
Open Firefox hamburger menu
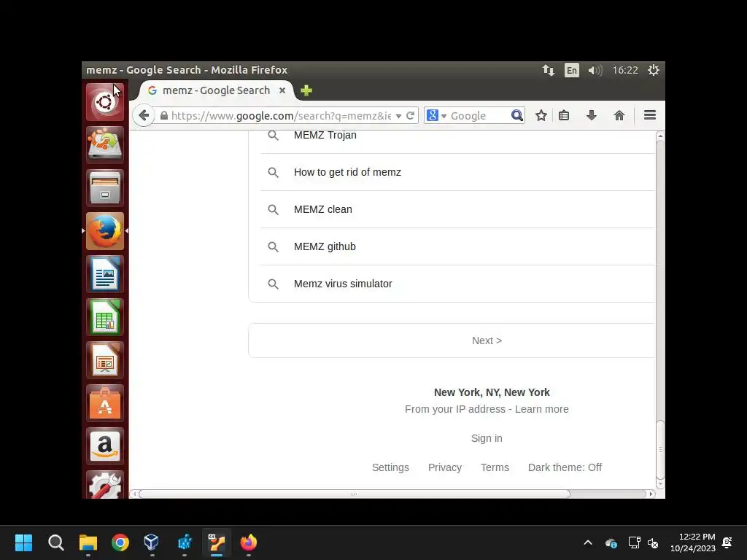[x=650, y=115]
